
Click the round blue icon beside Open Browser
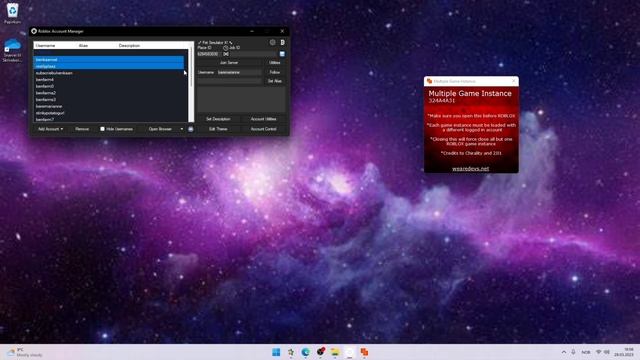tap(191, 129)
